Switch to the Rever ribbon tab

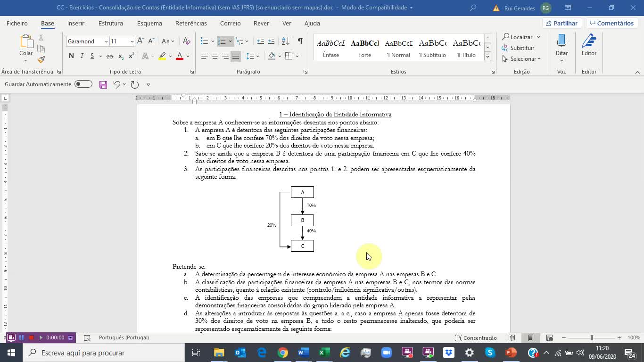tap(261, 23)
